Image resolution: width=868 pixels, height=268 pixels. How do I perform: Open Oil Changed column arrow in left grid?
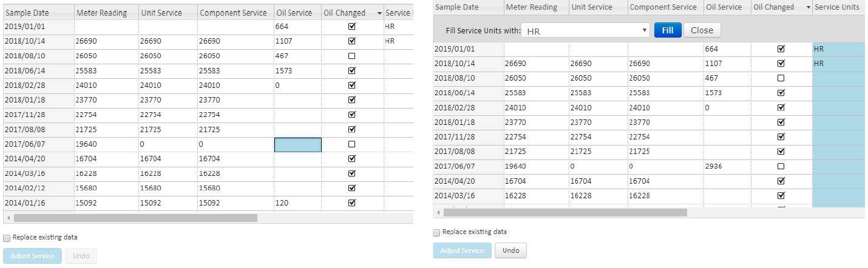[379, 13]
